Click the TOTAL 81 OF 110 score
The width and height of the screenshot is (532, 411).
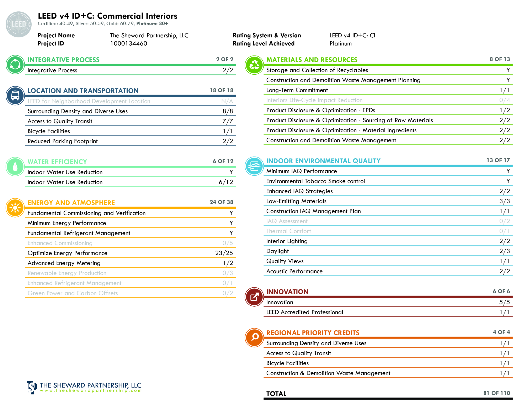pyautogui.click(x=496, y=393)
